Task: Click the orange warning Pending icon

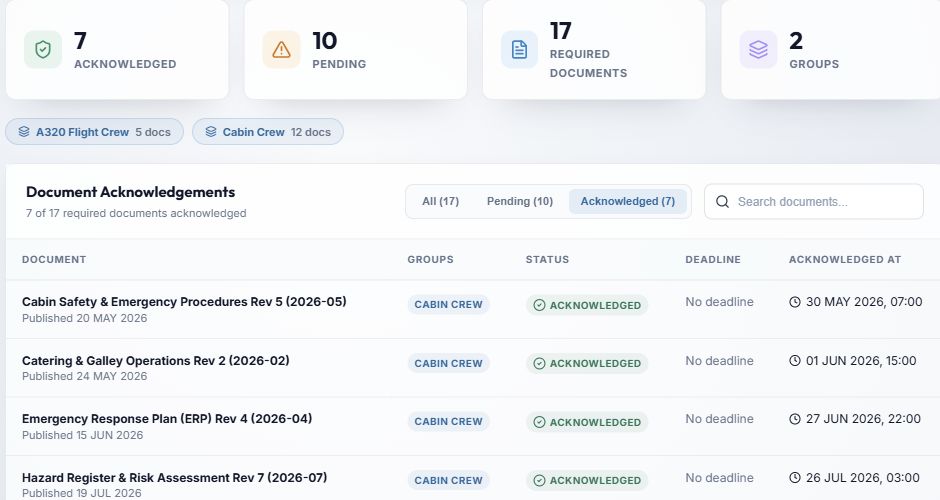Action: coord(281,49)
